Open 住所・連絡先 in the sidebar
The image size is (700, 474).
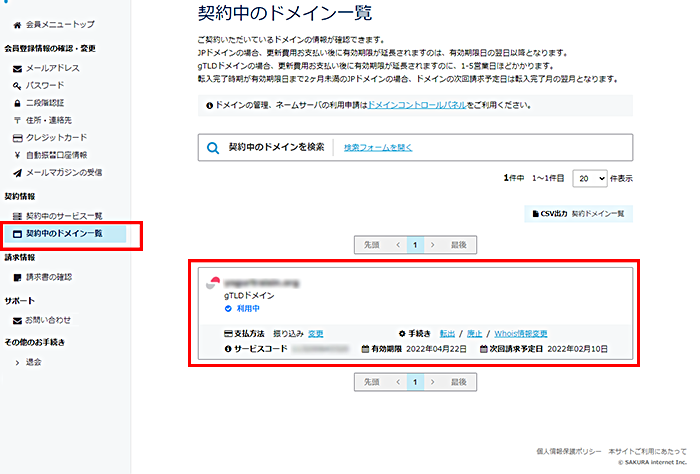click(49, 121)
